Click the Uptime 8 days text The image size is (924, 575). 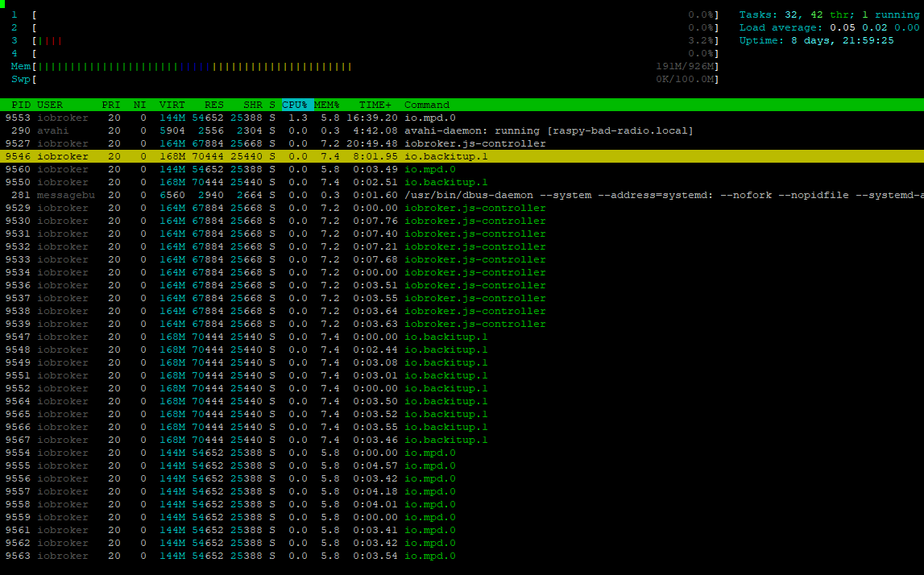pos(816,40)
